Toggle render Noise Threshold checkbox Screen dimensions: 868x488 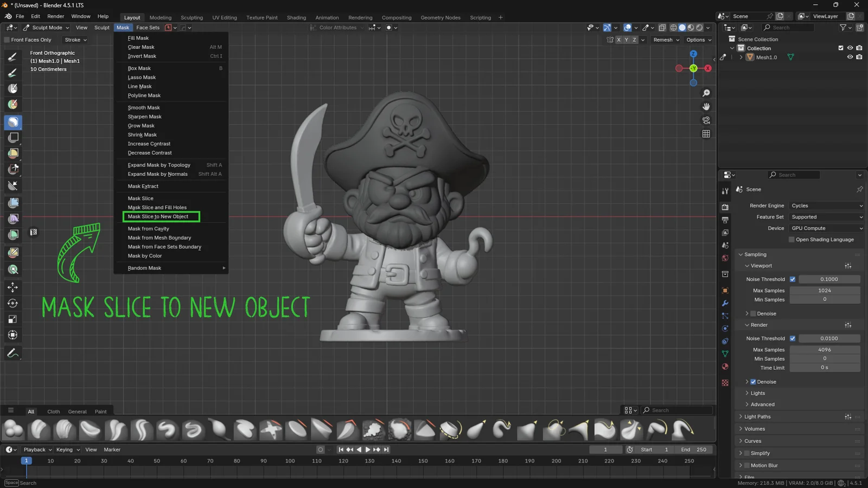793,338
